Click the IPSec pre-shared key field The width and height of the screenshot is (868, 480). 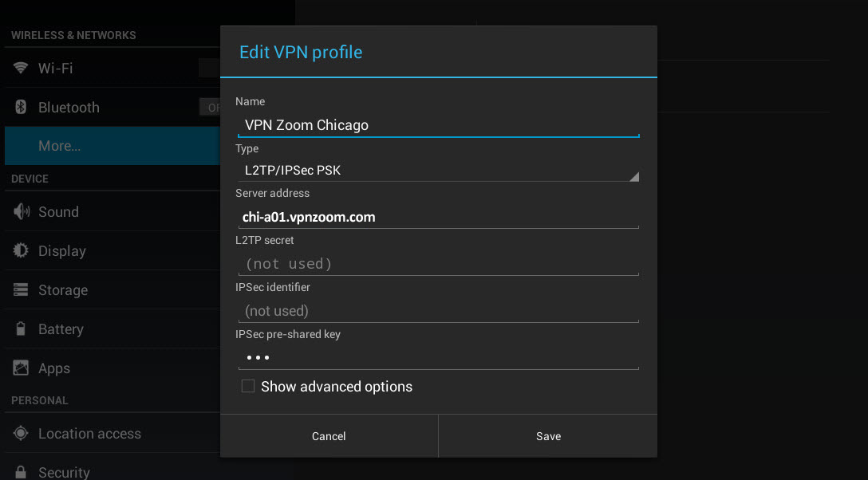[439, 358]
